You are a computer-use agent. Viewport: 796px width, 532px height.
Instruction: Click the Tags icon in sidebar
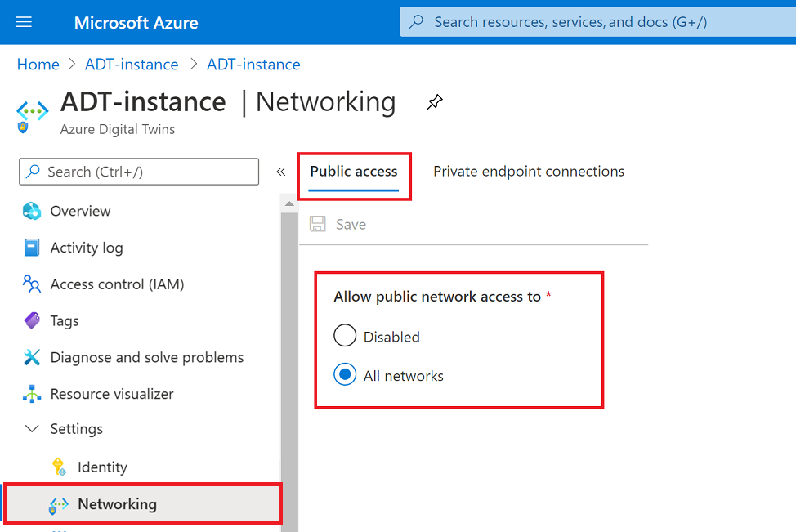pos(32,320)
